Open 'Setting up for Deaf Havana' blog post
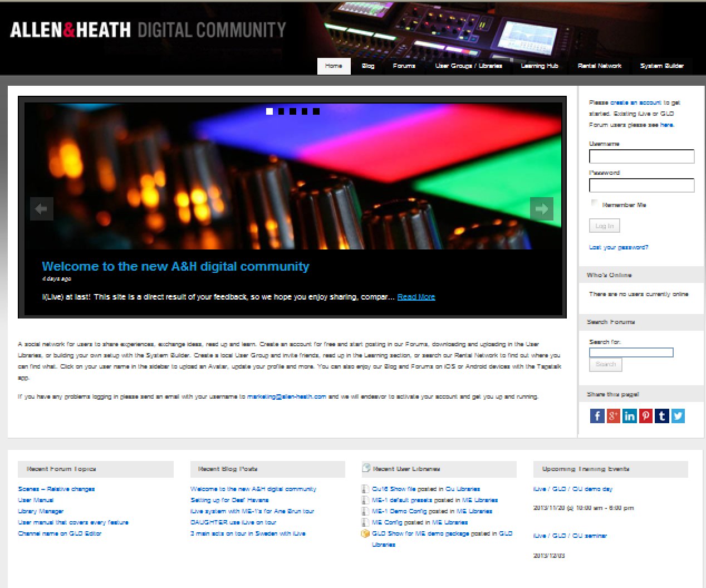Image resolution: width=706 pixels, height=588 pixels. pos(229,500)
